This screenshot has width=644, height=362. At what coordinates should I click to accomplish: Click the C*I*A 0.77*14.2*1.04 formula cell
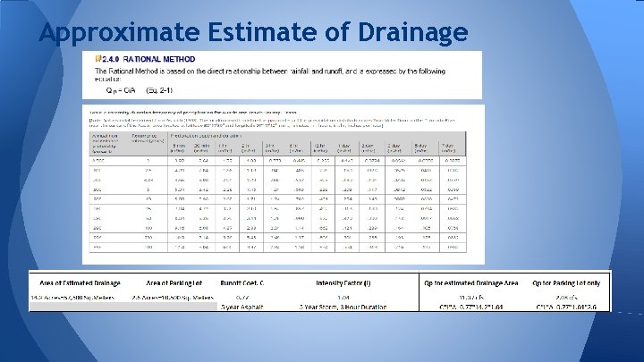(471, 307)
